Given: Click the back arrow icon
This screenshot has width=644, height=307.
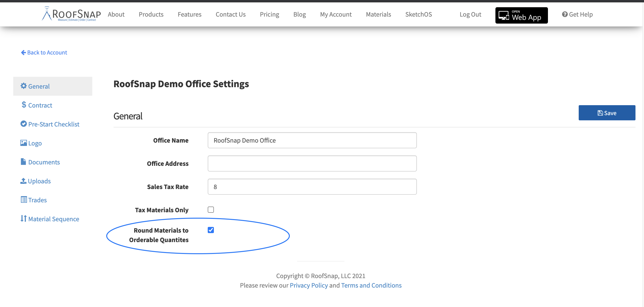Looking at the screenshot, I should click(23, 52).
